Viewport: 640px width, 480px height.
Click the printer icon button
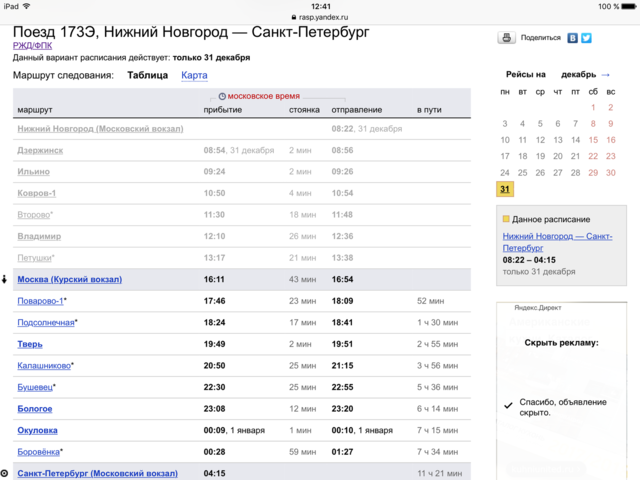(x=507, y=38)
